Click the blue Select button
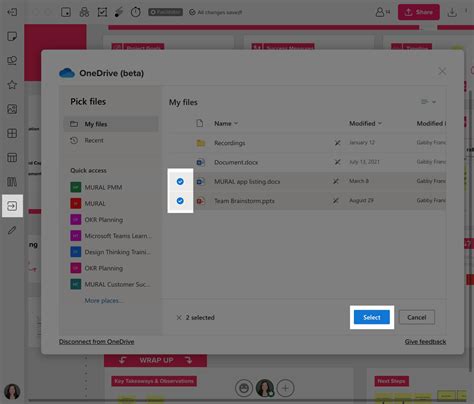 [x=372, y=317]
